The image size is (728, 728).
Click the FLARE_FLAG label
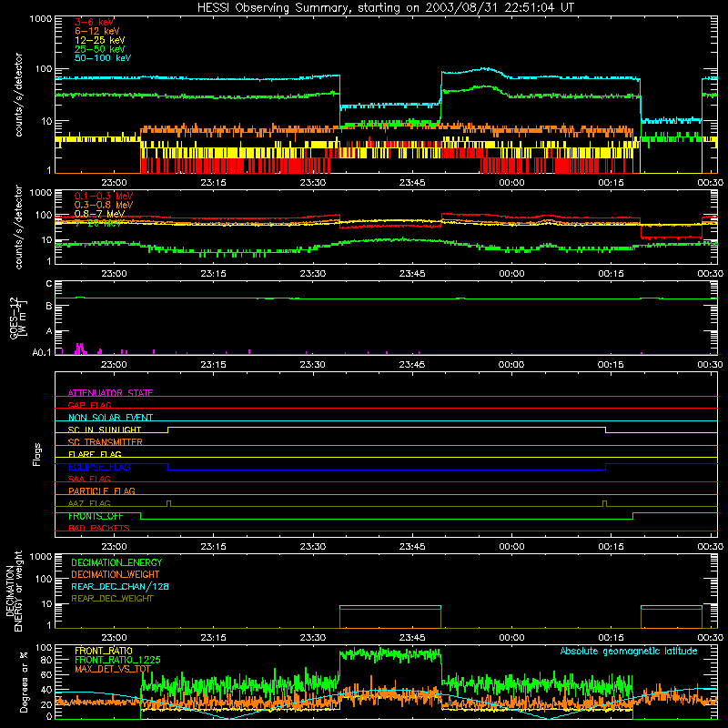[95, 454]
